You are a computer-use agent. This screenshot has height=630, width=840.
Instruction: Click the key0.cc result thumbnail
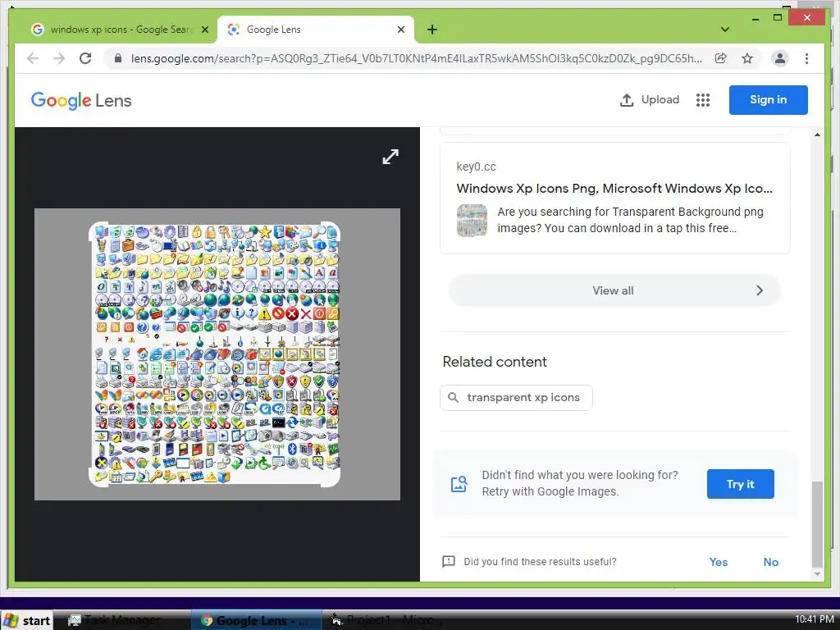(x=472, y=220)
